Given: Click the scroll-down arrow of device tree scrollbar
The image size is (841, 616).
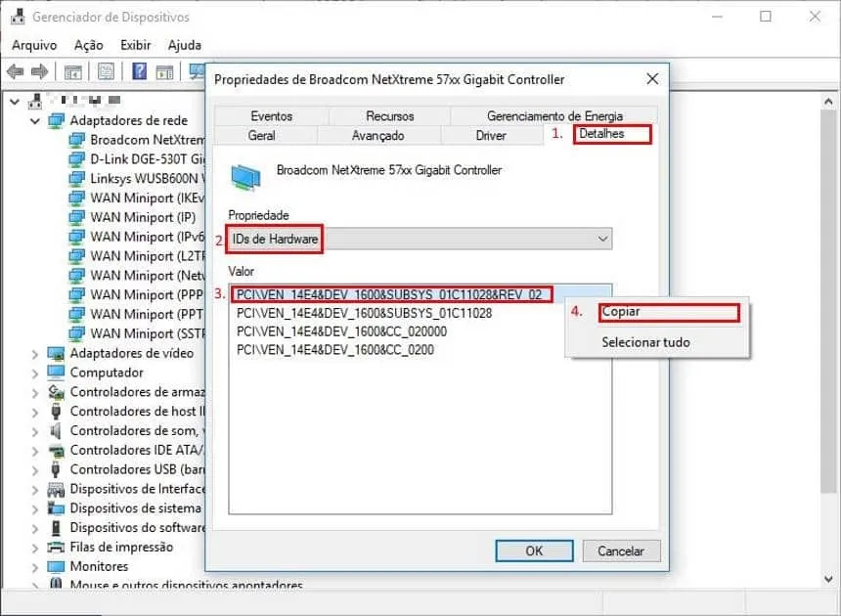Looking at the screenshot, I should tap(828, 579).
